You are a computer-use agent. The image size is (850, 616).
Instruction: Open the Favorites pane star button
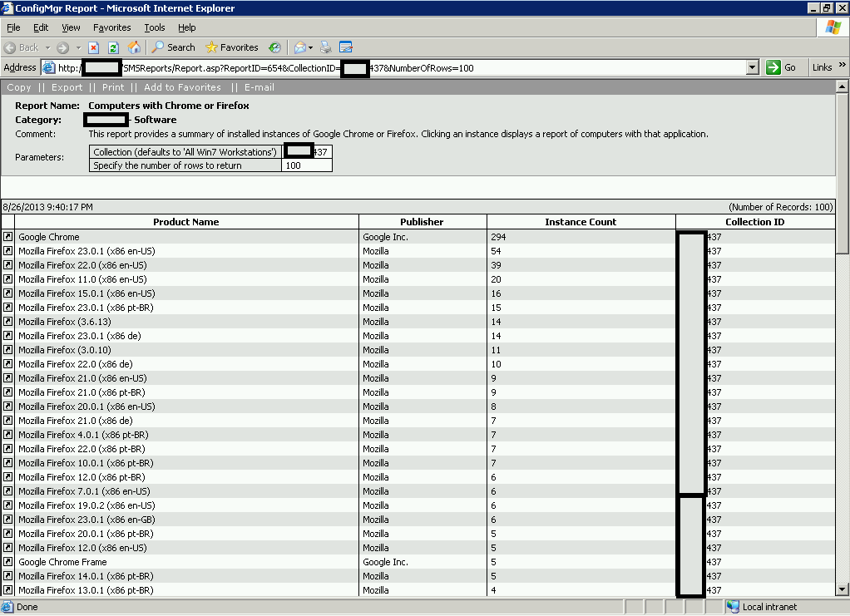pyautogui.click(x=231, y=47)
